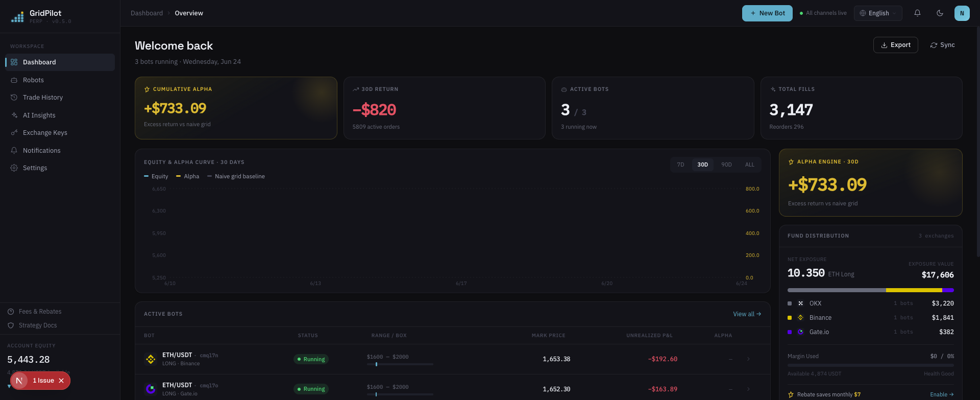This screenshot has height=400, width=980.
Task: Go to AI Insights in the sidebar
Action: tap(60, 115)
